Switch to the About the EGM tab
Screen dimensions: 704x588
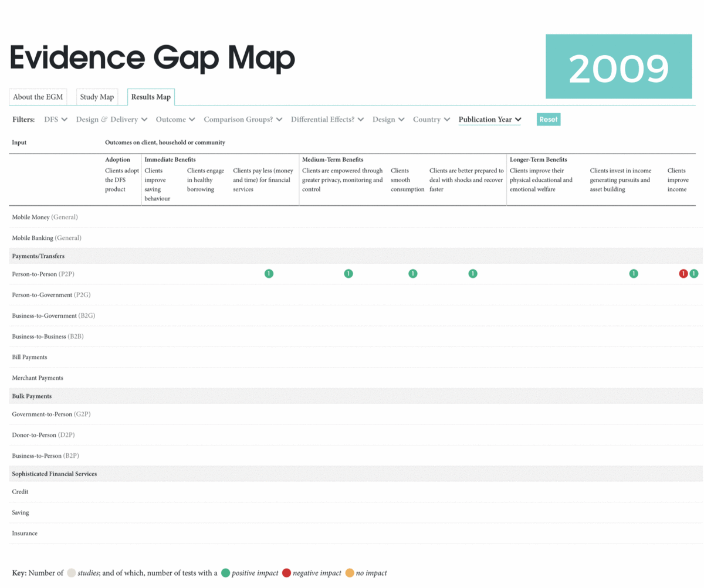tap(38, 97)
